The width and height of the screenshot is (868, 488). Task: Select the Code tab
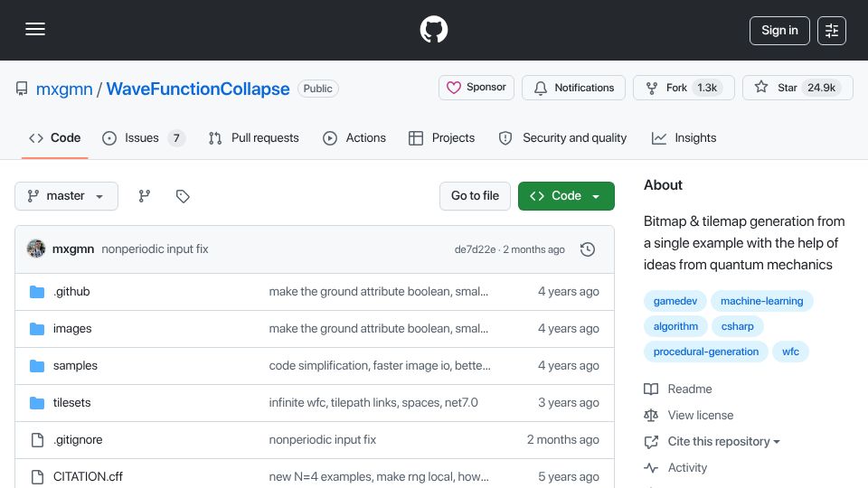click(55, 137)
